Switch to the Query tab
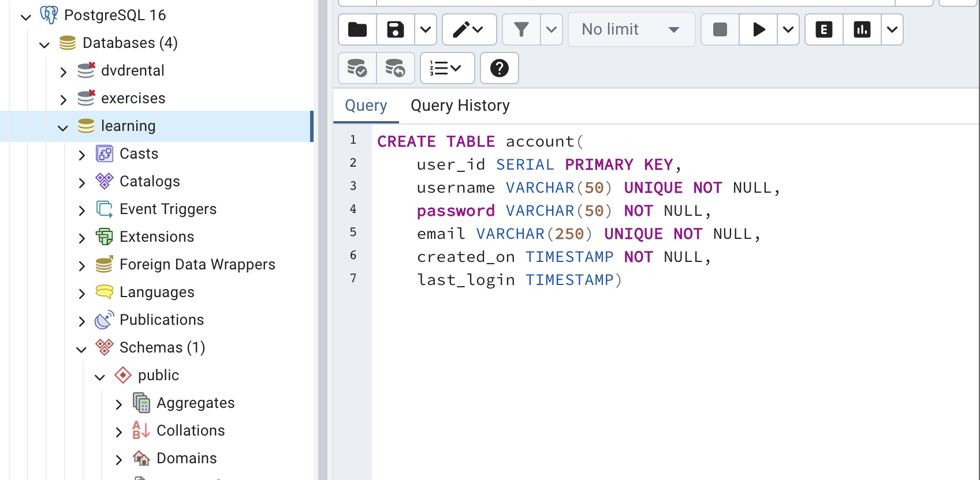 click(x=366, y=106)
